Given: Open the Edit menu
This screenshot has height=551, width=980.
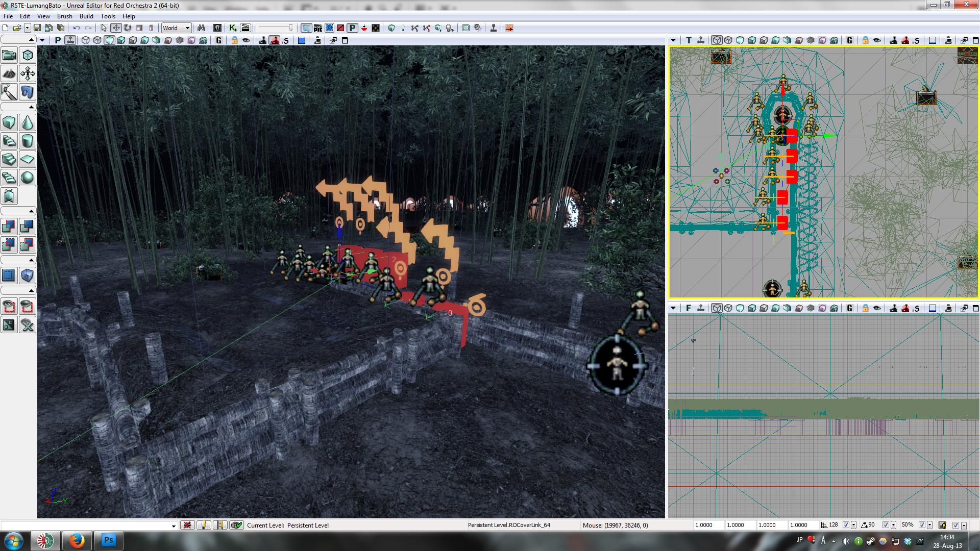Looking at the screenshot, I should tap(25, 16).
